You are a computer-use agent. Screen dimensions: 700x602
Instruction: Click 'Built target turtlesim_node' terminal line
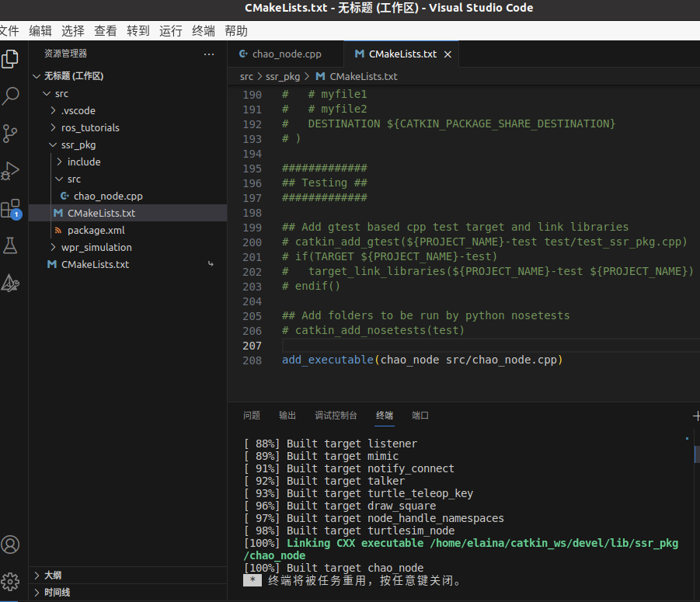pyautogui.click(x=349, y=531)
